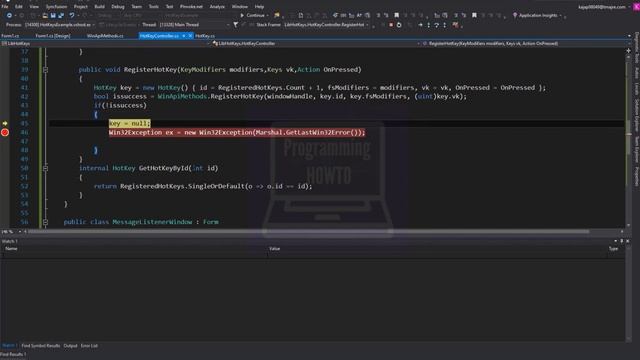Stop debugging with the red square icon
The height and width of the screenshot is (360, 640).
391,25
